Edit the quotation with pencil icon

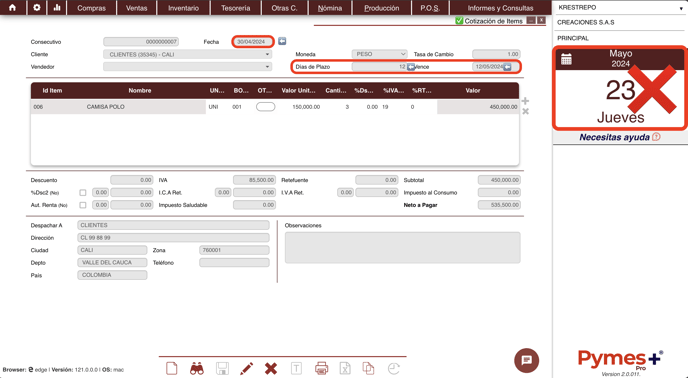click(247, 368)
